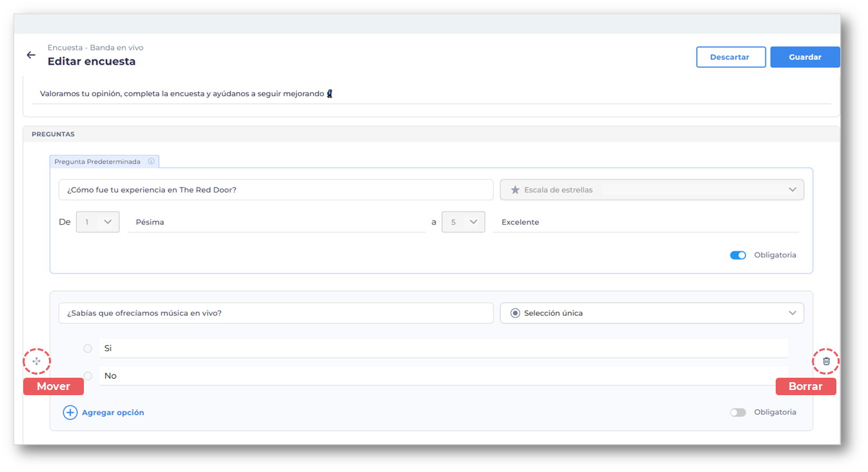This screenshot has width=868, height=472.
Task: Click the back arrow beside Editar encuesta
Action: [31, 56]
